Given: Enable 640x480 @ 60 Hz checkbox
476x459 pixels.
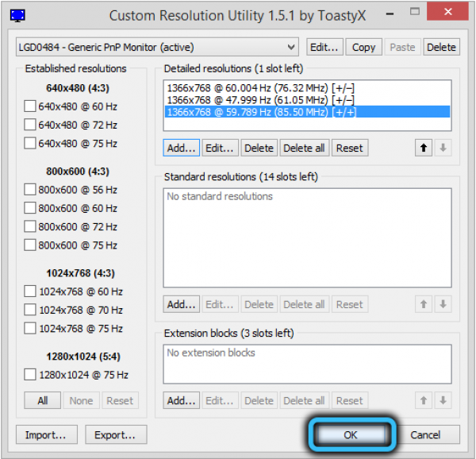Looking at the screenshot, I should point(30,106).
